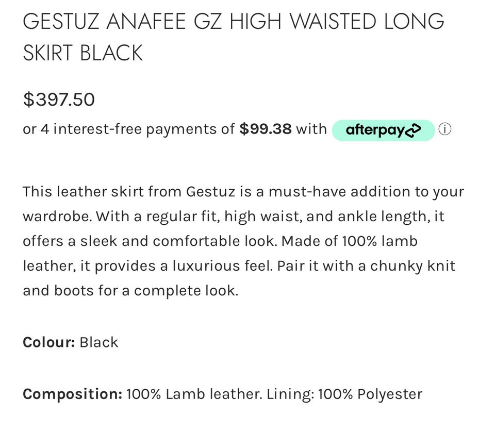Click 'Lining: 100% Polyester' text

[x=344, y=394]
